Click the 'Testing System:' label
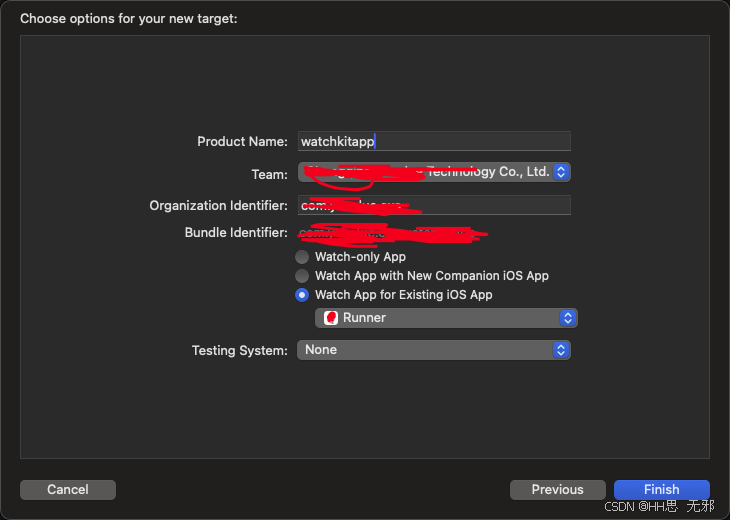The image size is (730, 520). pos(240,351)
